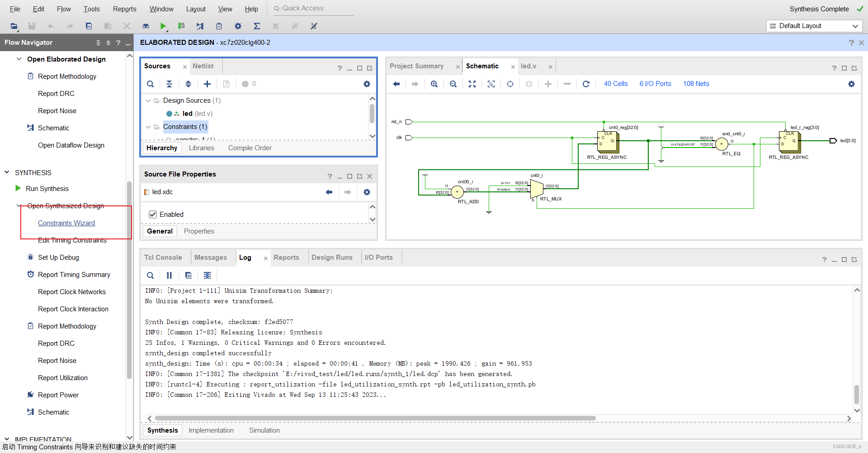Viewport: 868px width, 453px height.
Task: Open Constraints Wizard link
Action: 66,223
